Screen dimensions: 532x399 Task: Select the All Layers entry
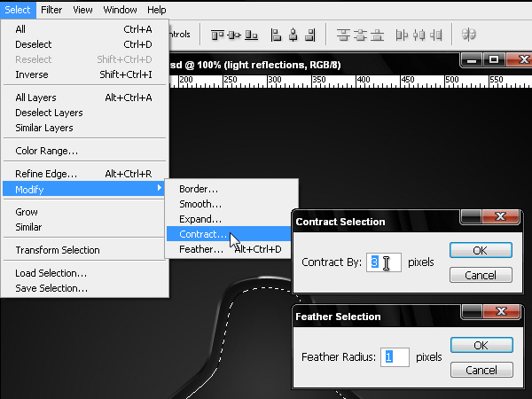point(84,98)
